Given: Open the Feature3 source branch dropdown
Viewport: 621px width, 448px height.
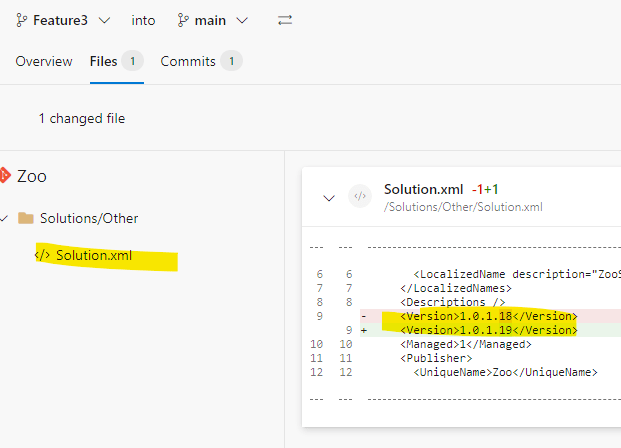Looking at the screenshot, I should [x=63, y=20].
